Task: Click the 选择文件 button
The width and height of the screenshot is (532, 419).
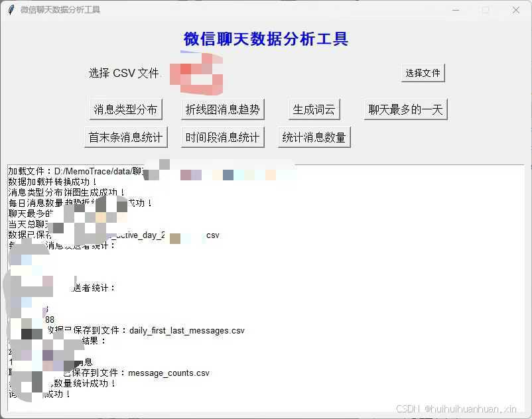Action: click(x=423, y=73)
